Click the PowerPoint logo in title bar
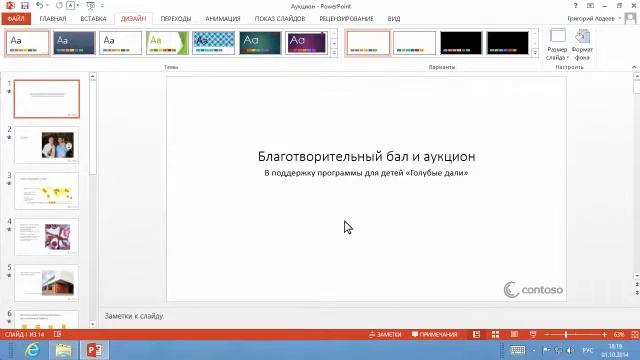The height and width of the screenshot is (360, 640). 10,6
